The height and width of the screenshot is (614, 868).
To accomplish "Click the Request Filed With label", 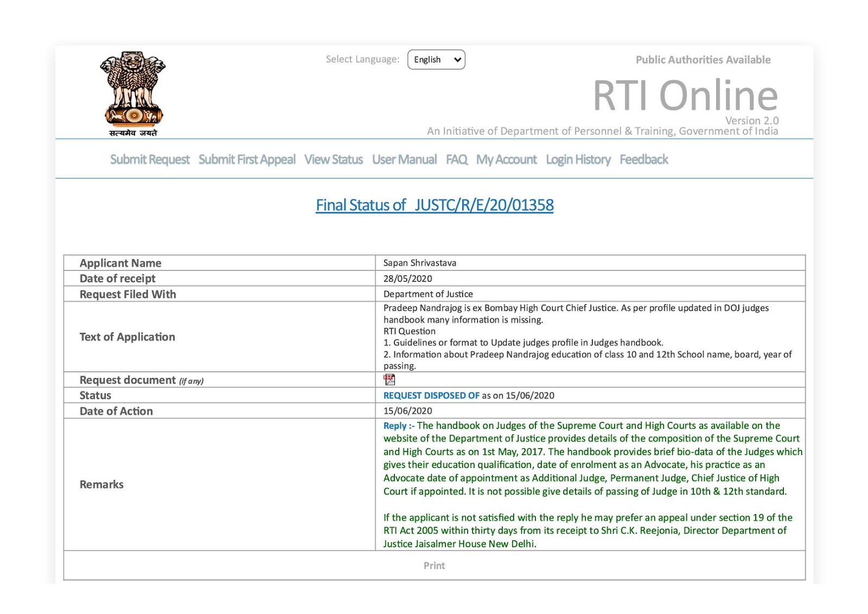I will [127, 294].
